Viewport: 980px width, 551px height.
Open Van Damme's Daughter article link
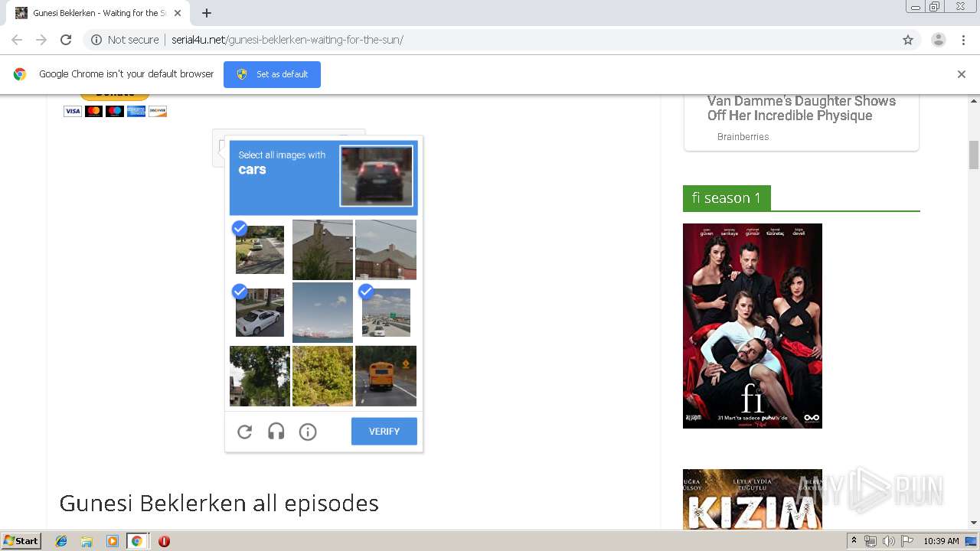pyautogui.click(x=801, y=108)
